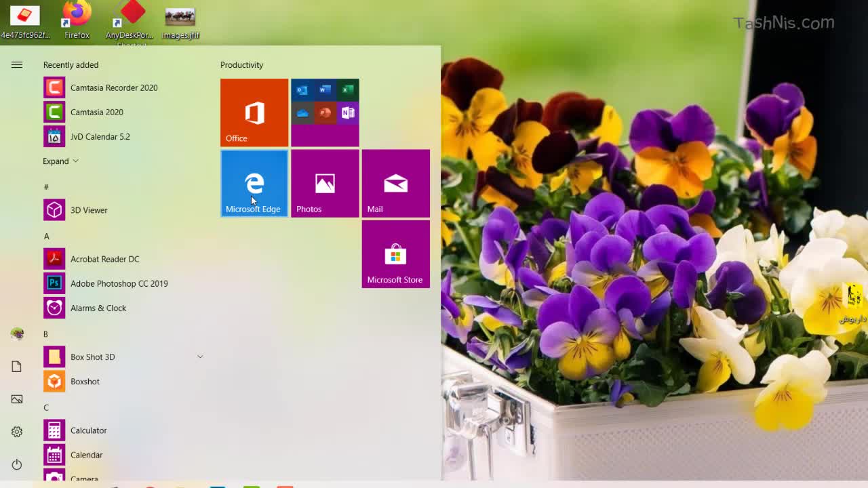868x488 pixels.
Task: Open the Microsoft Edge tile
Action: [254, 184]
